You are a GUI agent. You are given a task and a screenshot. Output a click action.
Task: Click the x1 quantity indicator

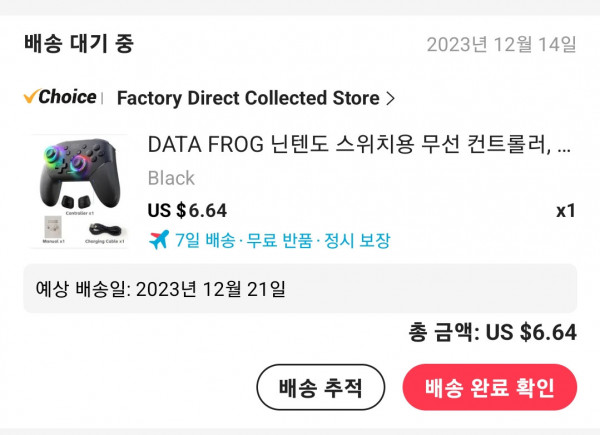pos(566,211)
